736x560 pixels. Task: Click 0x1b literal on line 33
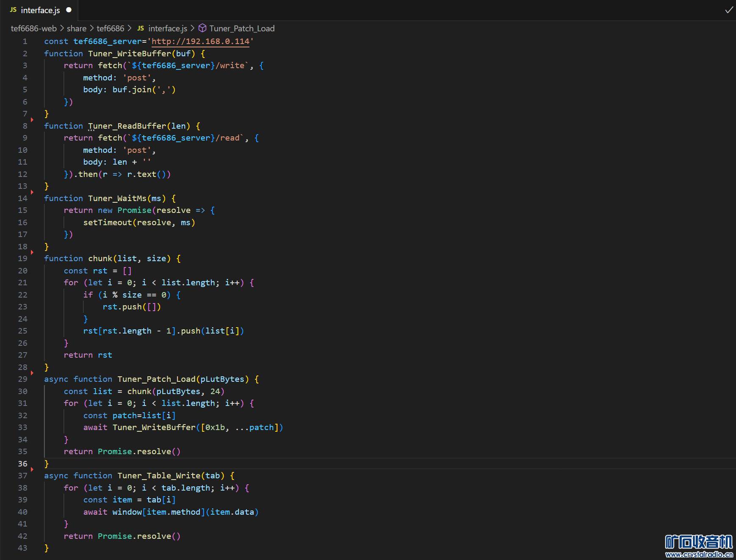coord(215,428)
